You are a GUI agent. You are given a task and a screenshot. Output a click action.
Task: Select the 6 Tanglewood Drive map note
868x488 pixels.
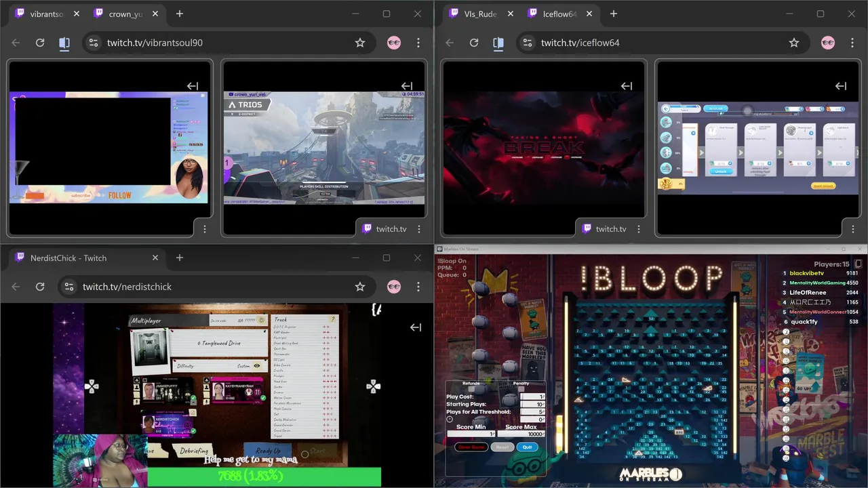[x=219, y=343]
